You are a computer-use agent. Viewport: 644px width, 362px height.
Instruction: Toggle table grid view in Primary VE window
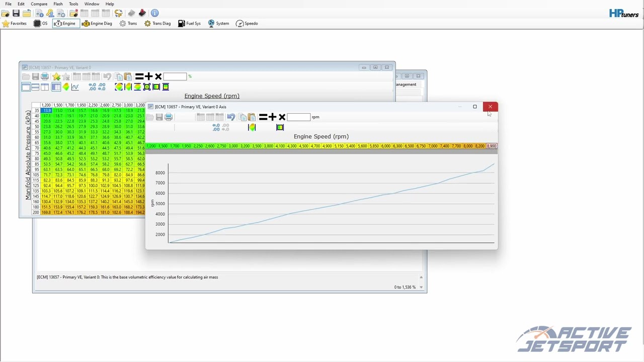click(x=56, y=87)
